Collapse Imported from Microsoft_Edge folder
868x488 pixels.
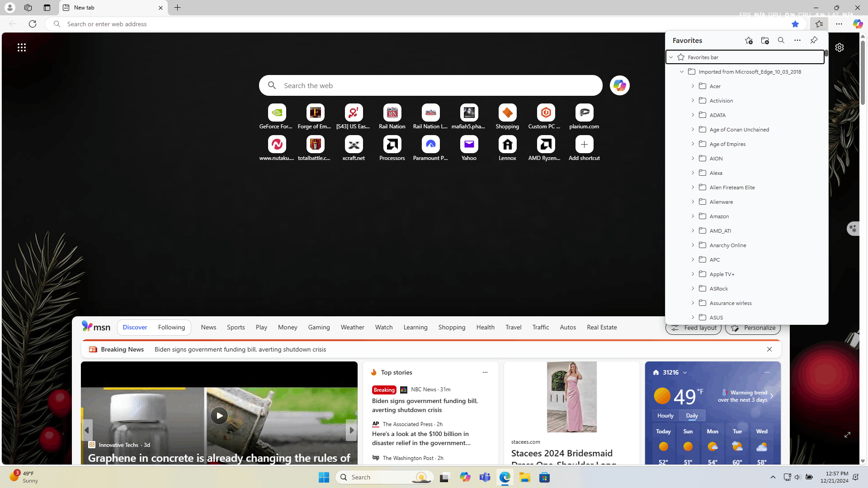click(x=682, y=72)
